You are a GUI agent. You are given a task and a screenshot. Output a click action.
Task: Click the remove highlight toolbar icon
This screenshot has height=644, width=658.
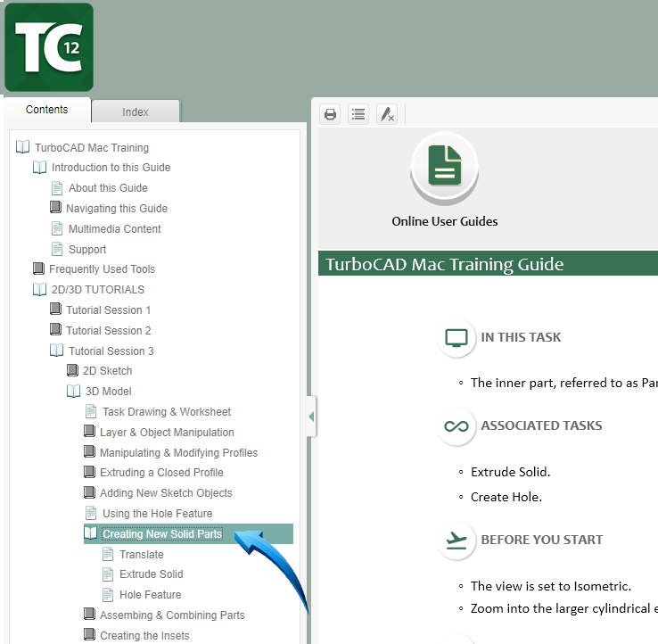(x=387, y=114)
